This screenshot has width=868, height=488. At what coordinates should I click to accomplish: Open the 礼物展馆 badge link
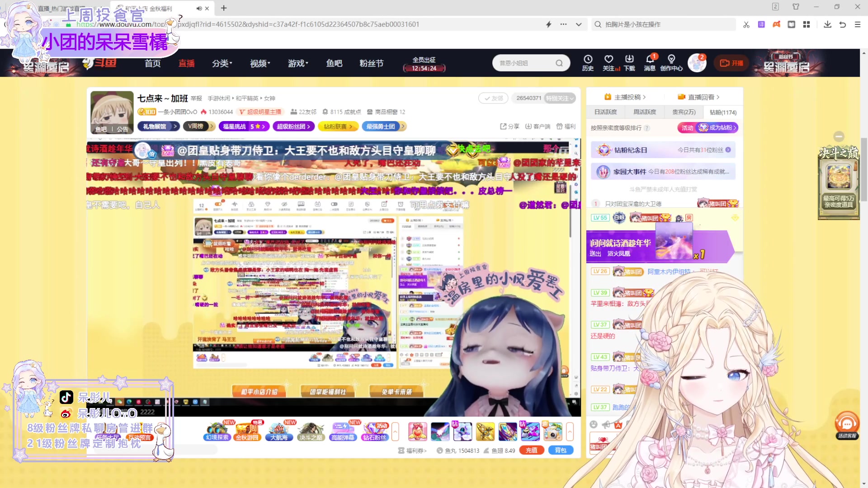pyautogui.click(x=158, y=127)
